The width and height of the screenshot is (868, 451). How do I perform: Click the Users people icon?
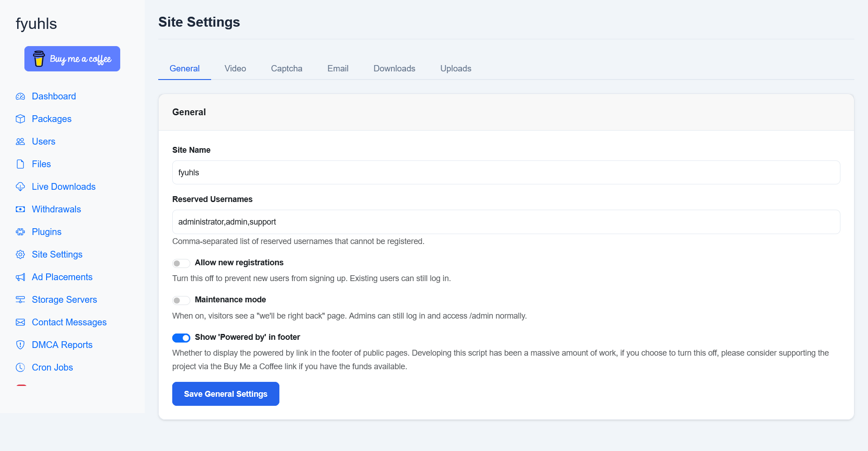20,141
